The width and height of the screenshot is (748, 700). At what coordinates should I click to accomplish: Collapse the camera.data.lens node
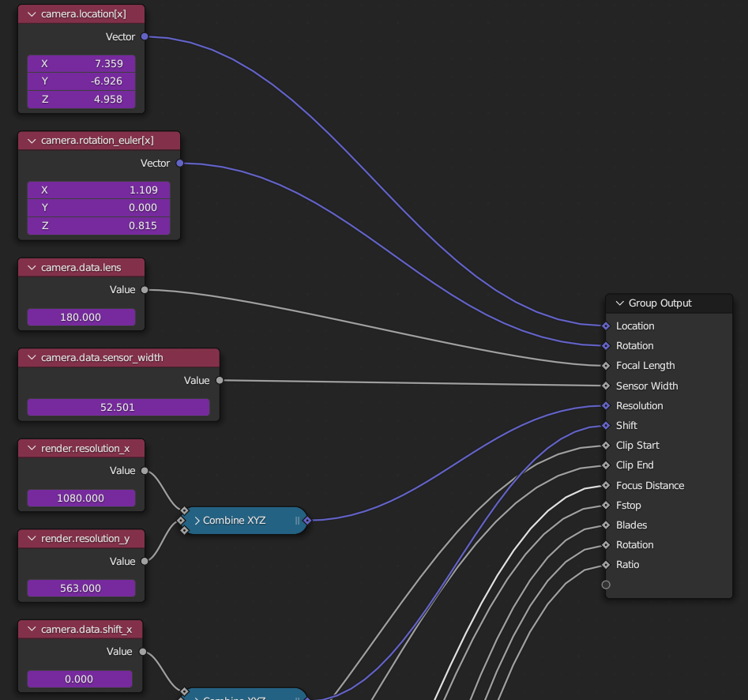click(x=32, y=268)
